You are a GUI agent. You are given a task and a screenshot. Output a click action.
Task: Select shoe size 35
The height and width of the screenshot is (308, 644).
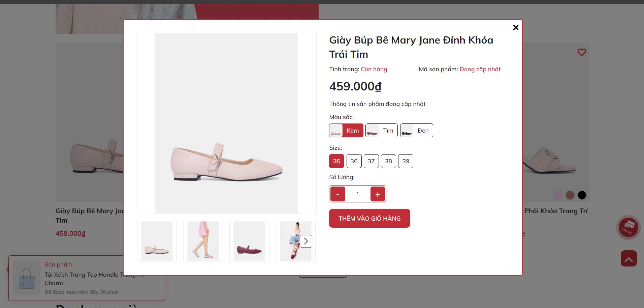(336, 161)
